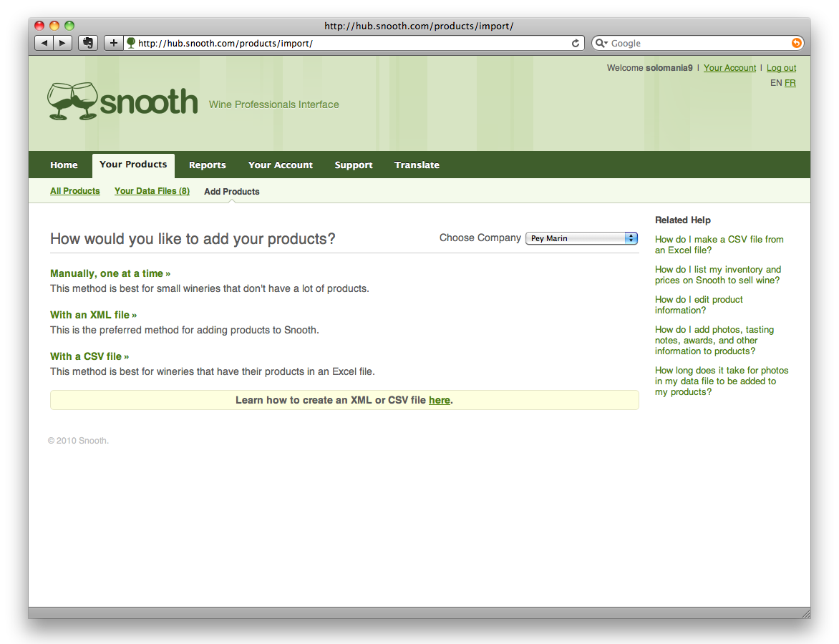Open the All Products sub-navigation link
This screenshot has width=839, height=644.
coord(75,191)
